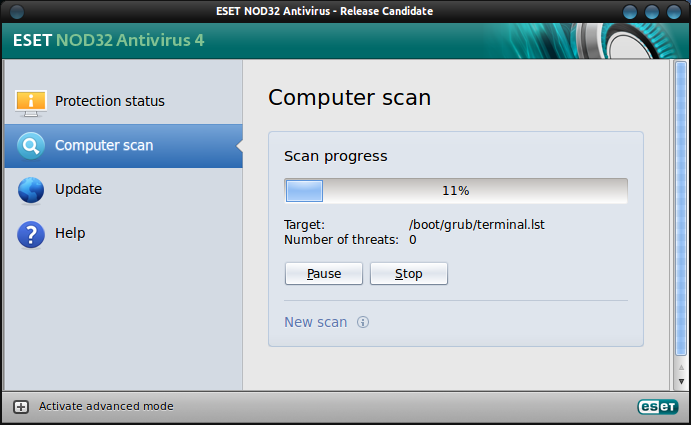The height and width of the screenshot is (425, 691).
Task: Click the window menu button in title bar
Action: click(x=17, y=11)
